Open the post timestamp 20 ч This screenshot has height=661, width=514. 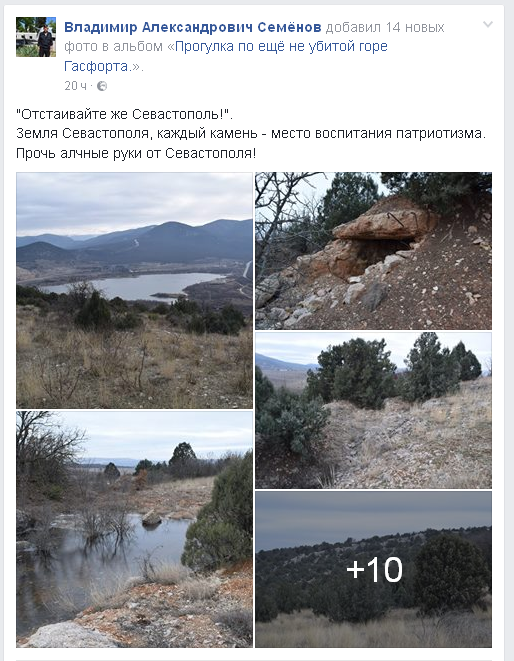[75, 86]
